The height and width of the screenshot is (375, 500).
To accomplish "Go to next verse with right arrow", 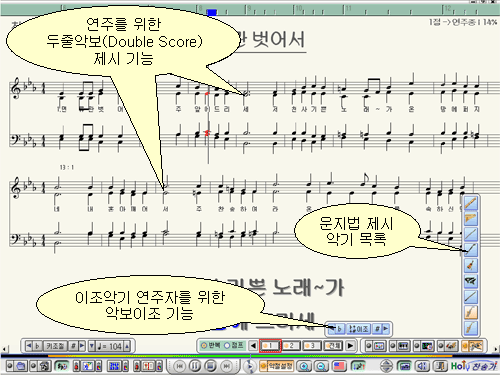I will coord(350,346).
